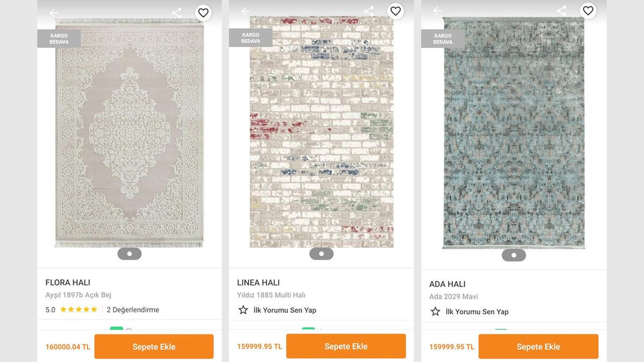Tap Sepete Ekle for FLORA HALI
This screenshot has width=644, height=362.
pos(153,346)
